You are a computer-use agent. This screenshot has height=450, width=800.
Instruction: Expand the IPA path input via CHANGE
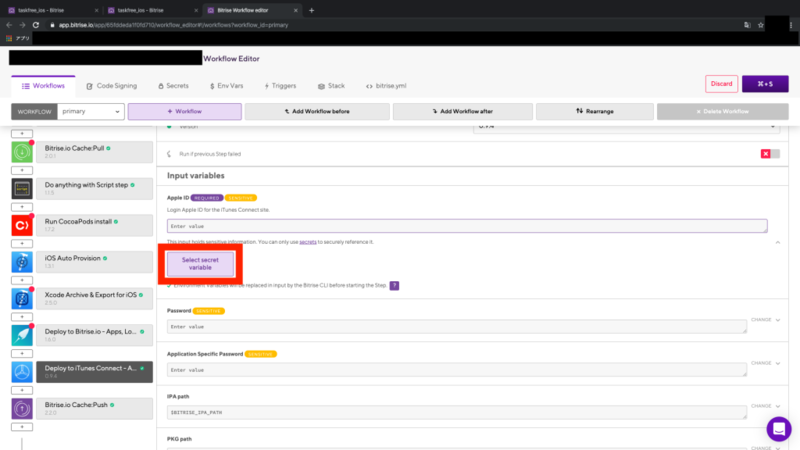coord(765,406)
